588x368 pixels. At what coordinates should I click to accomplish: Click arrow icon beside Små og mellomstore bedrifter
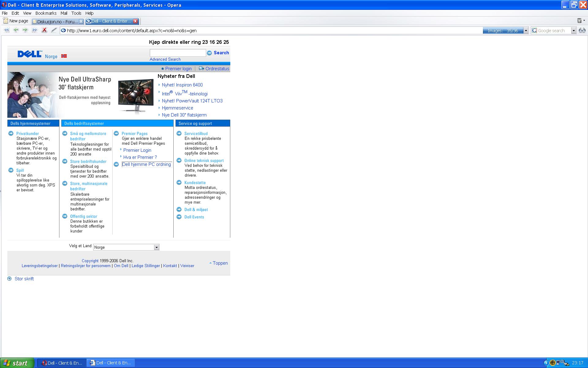pyautogui.click(x=65, y=133)
